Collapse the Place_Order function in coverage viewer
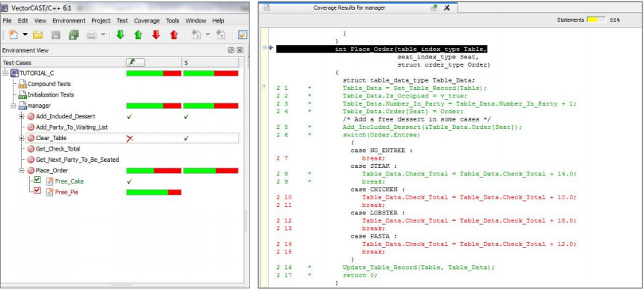The height and width of the screenshot is (290, 644). coord(265,48)
